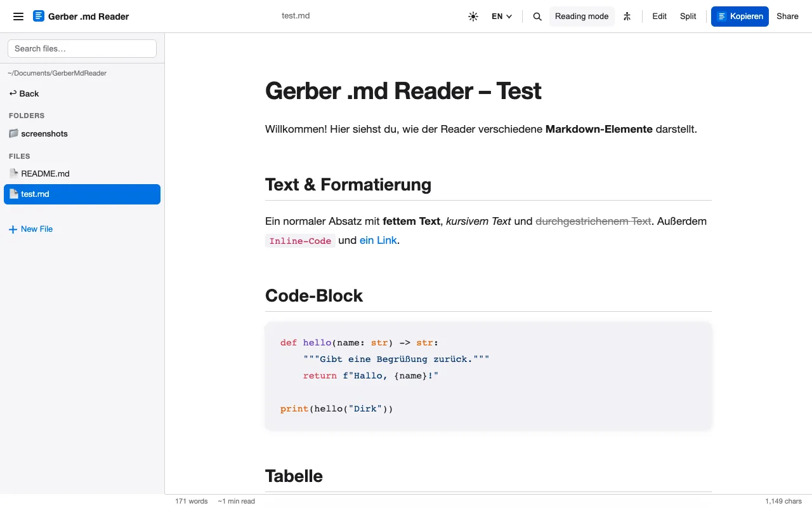Select test.md in the file list
Image resolution: width=812 pixels, height=508 pixels.
coord(82,194)
